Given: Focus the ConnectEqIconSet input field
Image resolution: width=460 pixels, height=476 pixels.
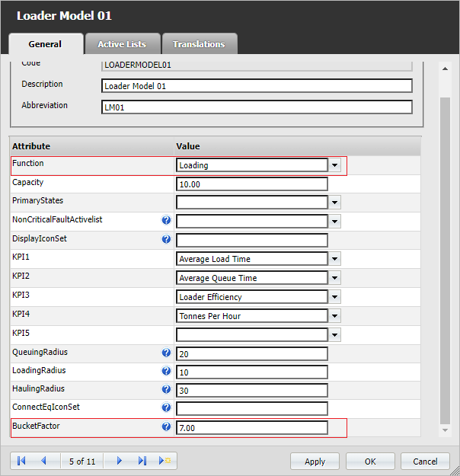Looking at the screenshot, I should (x=252, y=409).
